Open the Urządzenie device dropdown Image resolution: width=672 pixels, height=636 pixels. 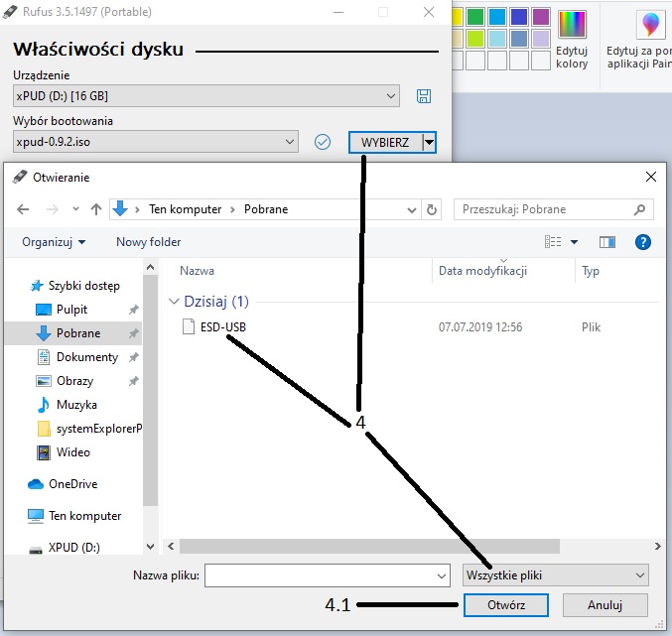[x=206, y=96]
